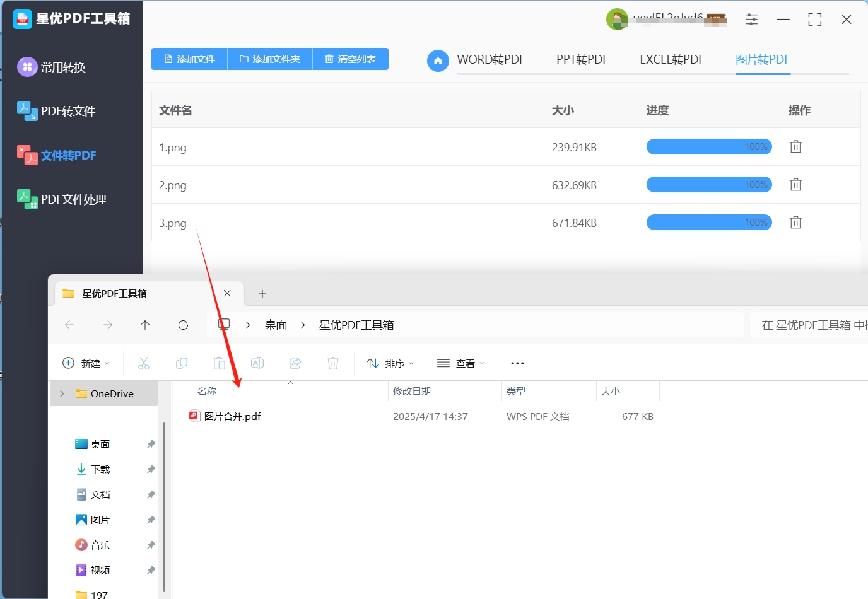Switch to the EXCEL转PDF tab
The image size is (868, 599).
click(672, 59)
